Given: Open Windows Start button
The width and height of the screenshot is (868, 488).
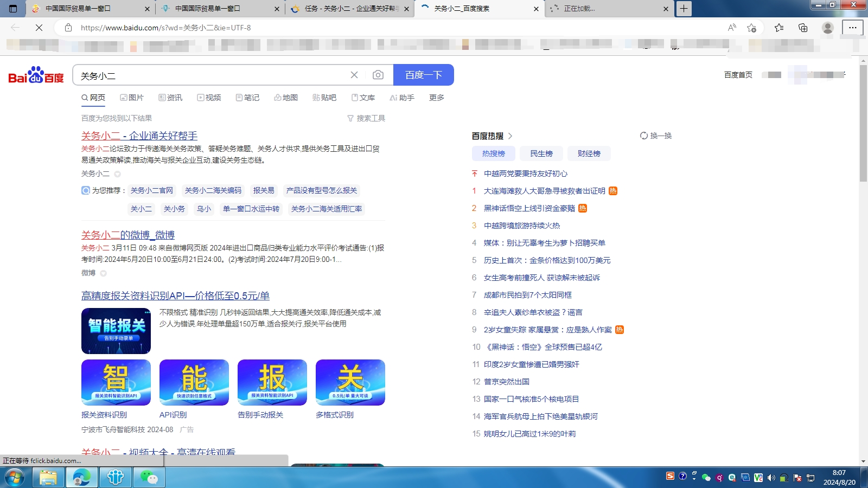Looking at the screenshot, I should click(x=15, y=478).
